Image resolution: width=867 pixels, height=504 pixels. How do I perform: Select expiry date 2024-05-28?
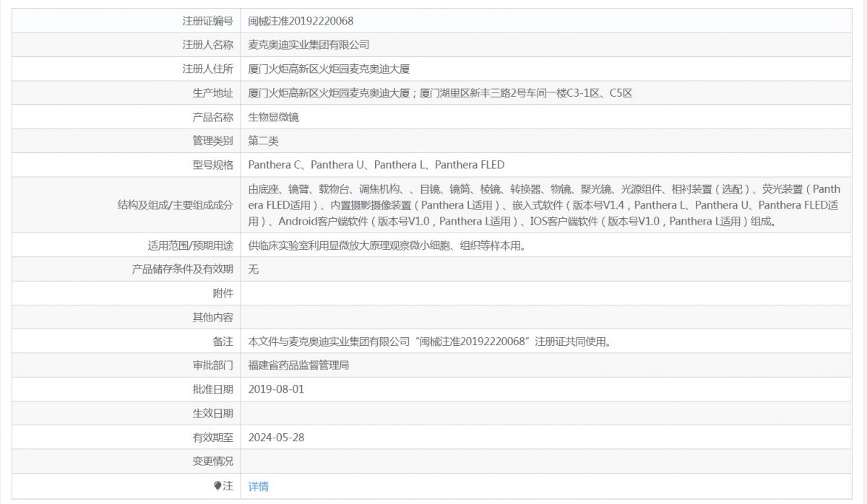coord(276,437)
